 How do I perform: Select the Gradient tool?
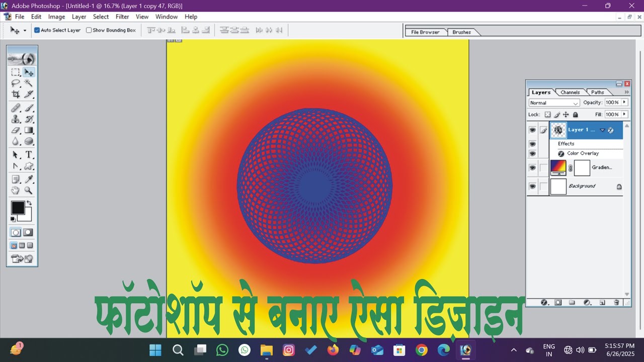click(x=29, y=130)
